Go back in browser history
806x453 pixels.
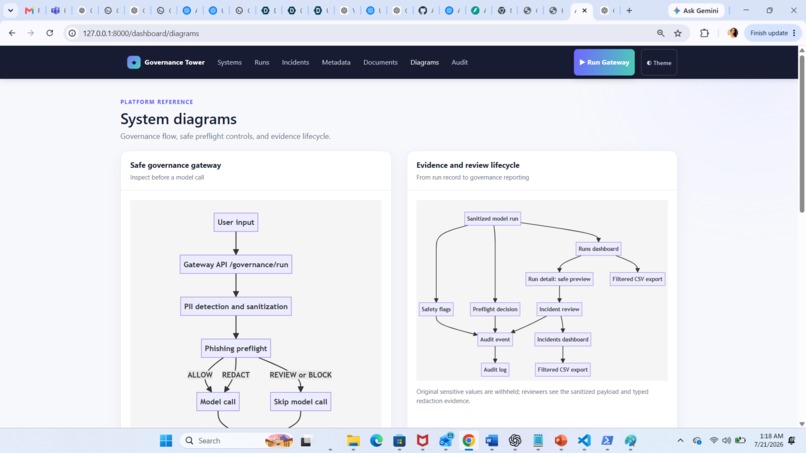point(12,33)
